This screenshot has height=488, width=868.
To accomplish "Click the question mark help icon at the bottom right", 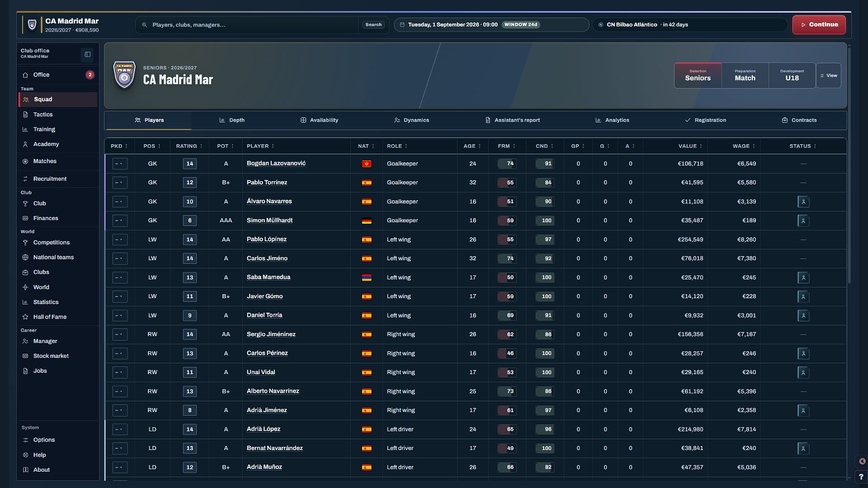I will (x=861, y=477).
